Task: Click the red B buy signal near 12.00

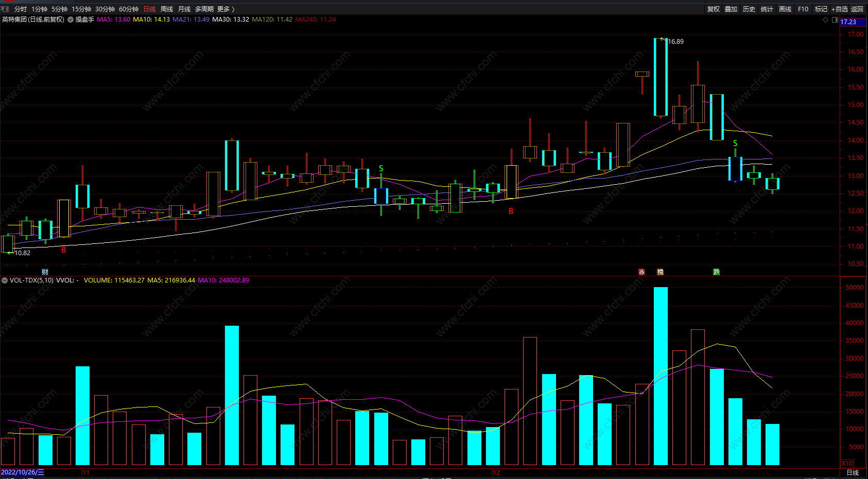Action: pos(511,211)
